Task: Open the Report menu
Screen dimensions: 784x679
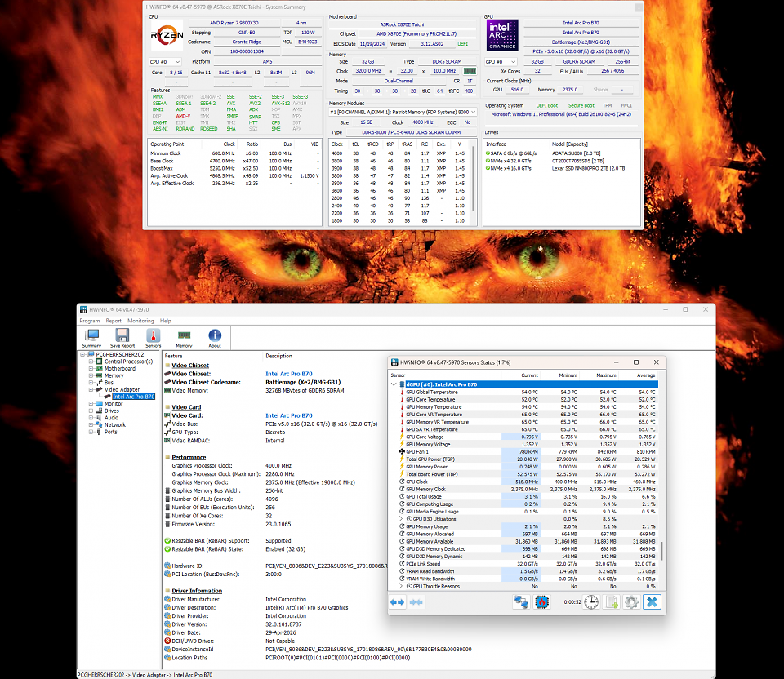Action: (114, 321)
